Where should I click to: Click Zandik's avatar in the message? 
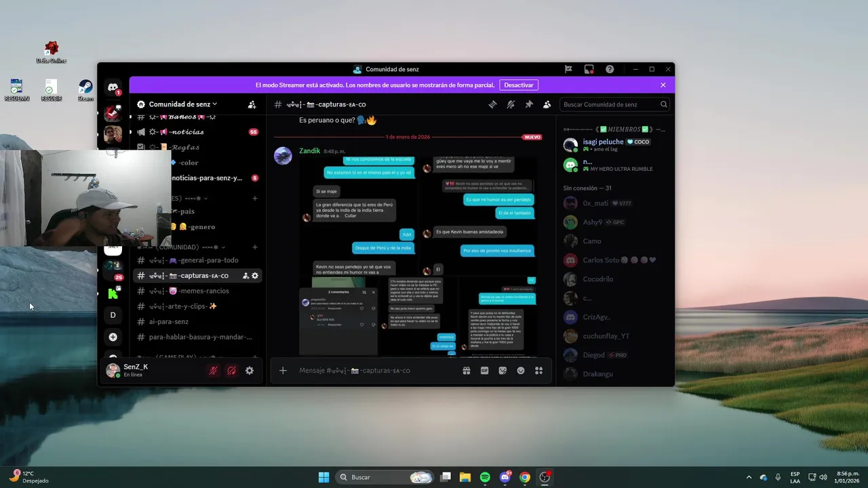283,156
